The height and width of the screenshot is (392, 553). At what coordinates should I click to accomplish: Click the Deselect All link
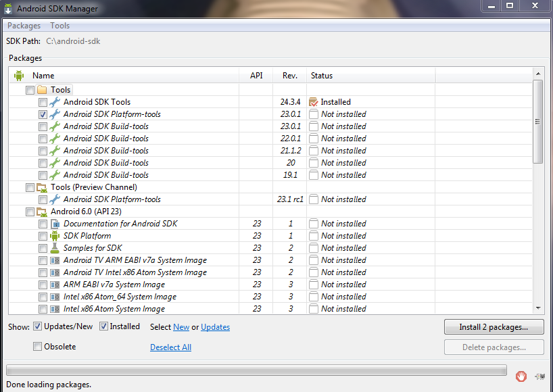point(170,347)
